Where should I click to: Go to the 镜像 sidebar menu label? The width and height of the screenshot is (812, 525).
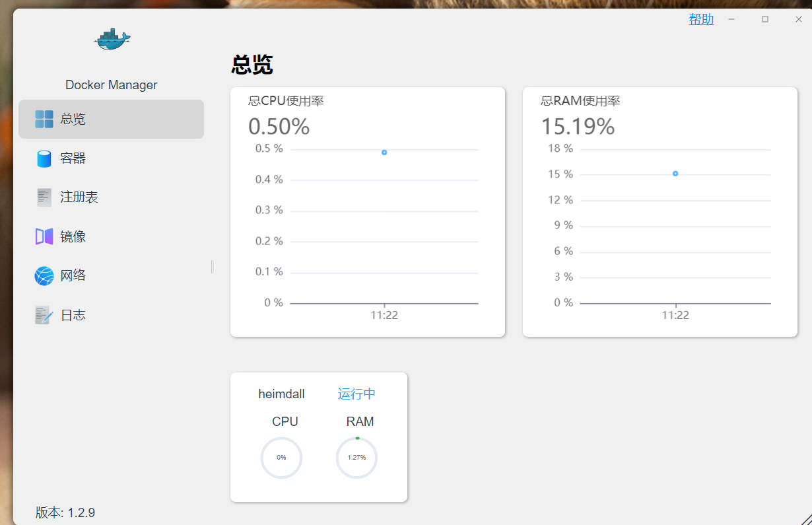(73, 236)
